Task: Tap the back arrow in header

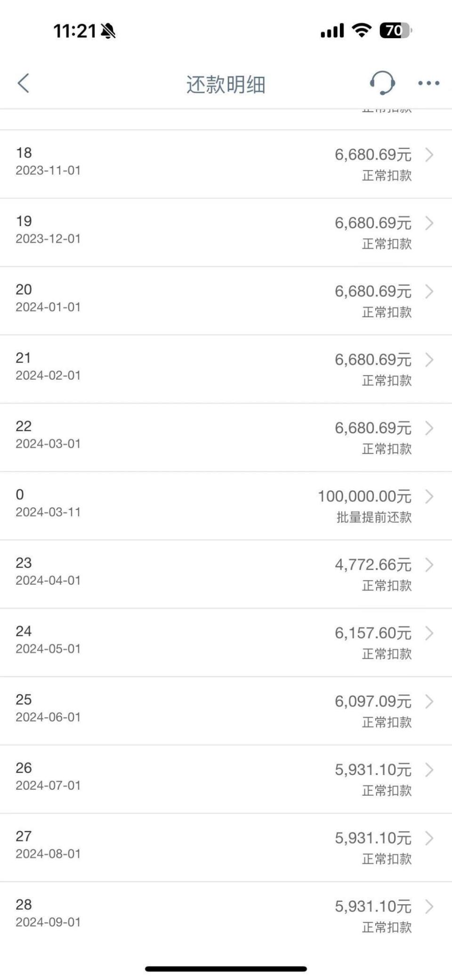Action: pos(23,83)
